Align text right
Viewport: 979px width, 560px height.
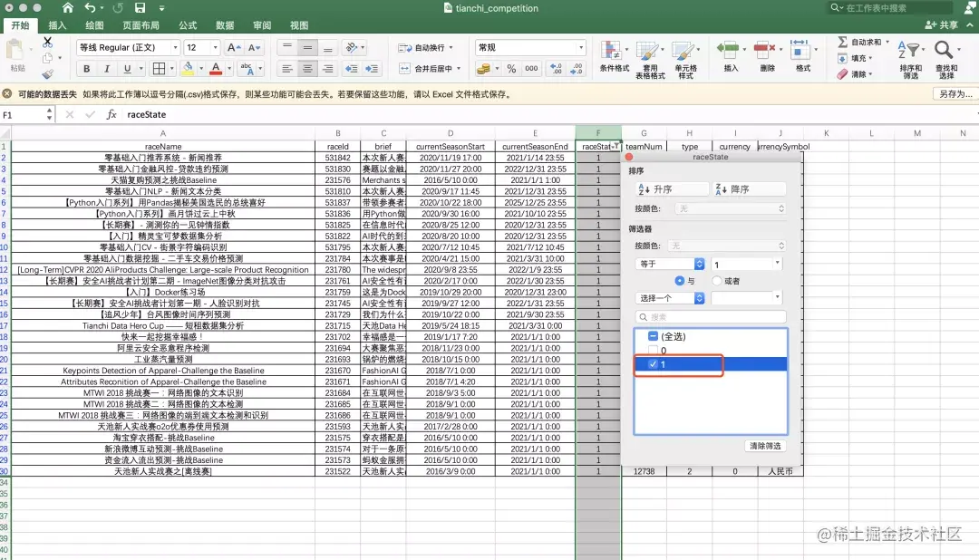click(327, 69)
